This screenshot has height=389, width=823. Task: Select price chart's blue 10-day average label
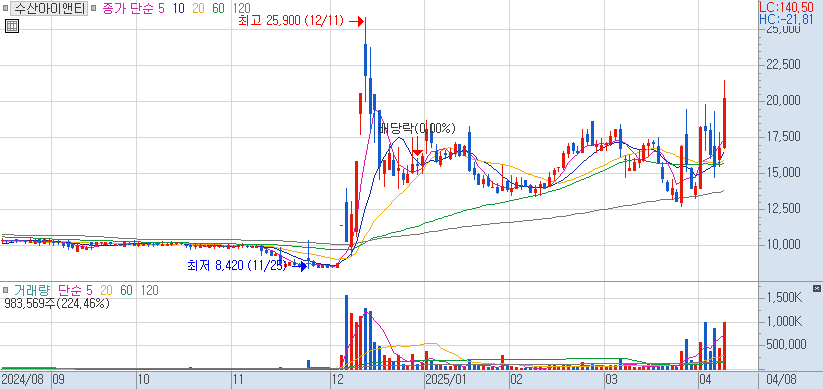pos(178,8)
